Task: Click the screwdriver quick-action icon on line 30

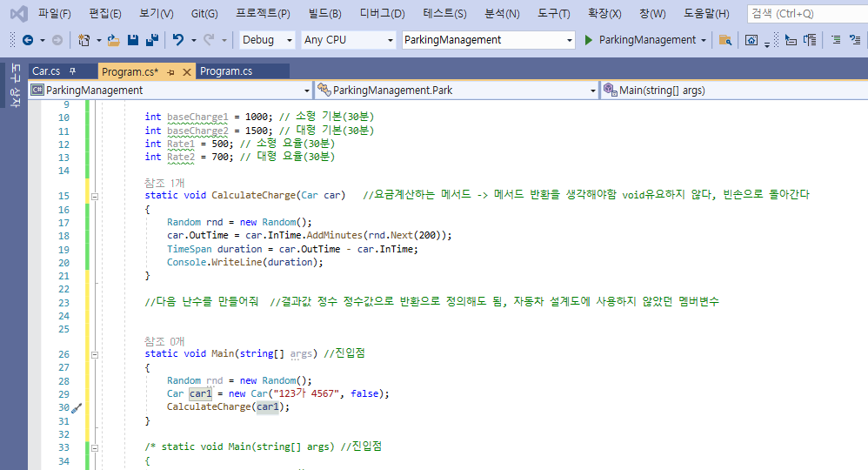Action: pos(77,408)
